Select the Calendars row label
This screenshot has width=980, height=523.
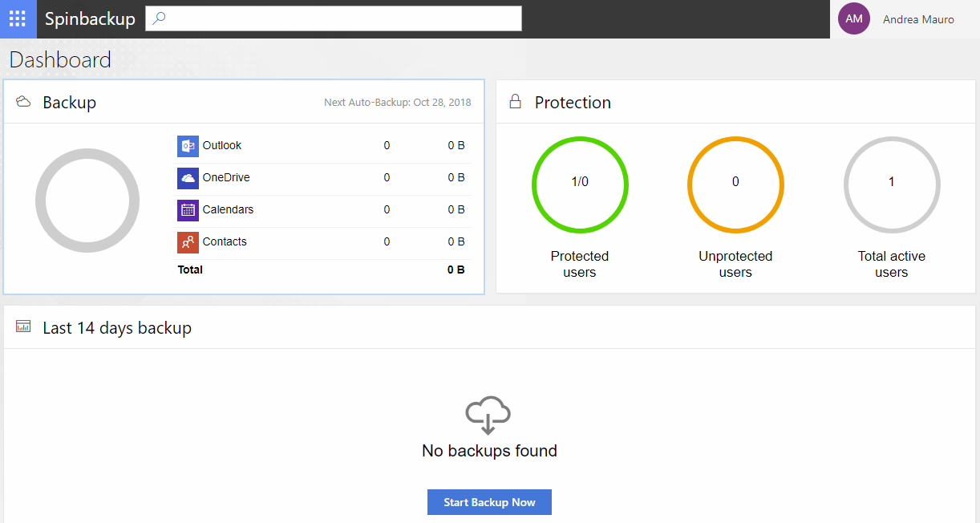point(228,209)
